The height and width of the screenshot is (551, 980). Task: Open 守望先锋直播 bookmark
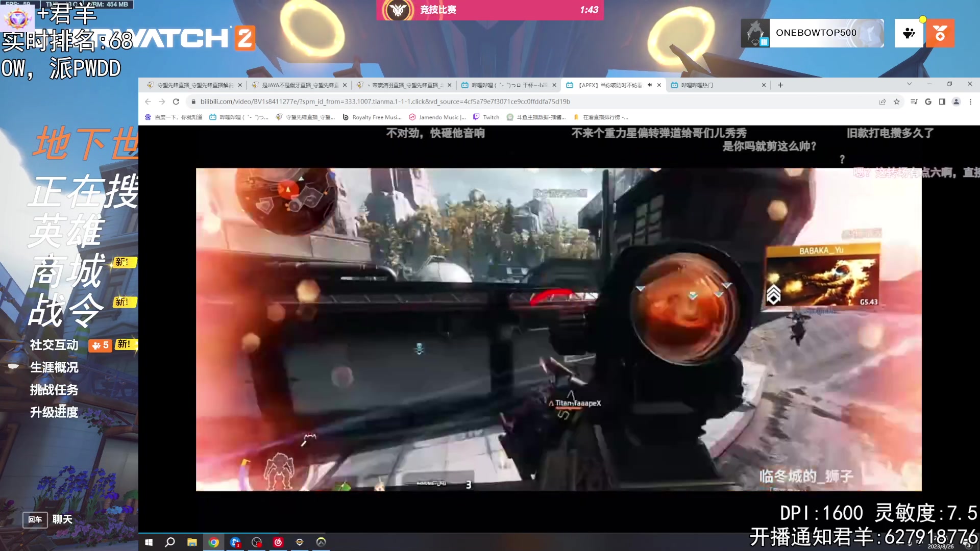coord(305,117)
